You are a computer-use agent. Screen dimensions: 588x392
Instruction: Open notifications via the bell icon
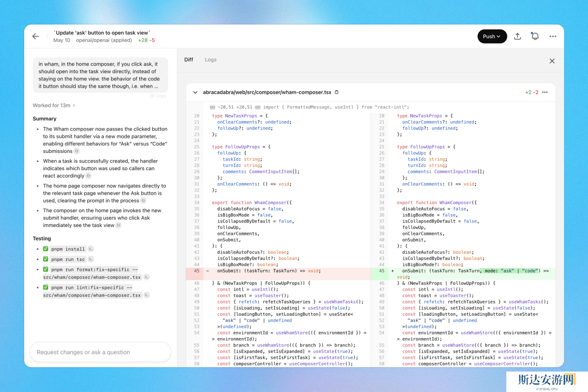coord(535,36)
